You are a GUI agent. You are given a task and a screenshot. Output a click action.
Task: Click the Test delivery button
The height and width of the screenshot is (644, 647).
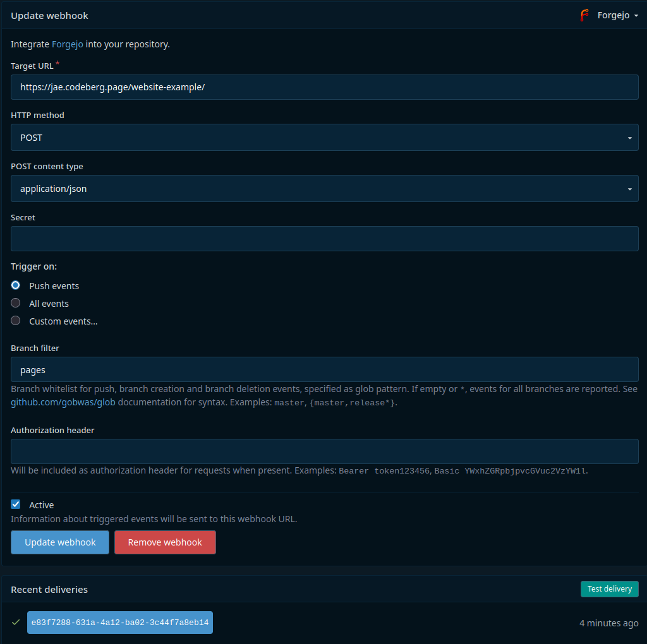(608, 588)
